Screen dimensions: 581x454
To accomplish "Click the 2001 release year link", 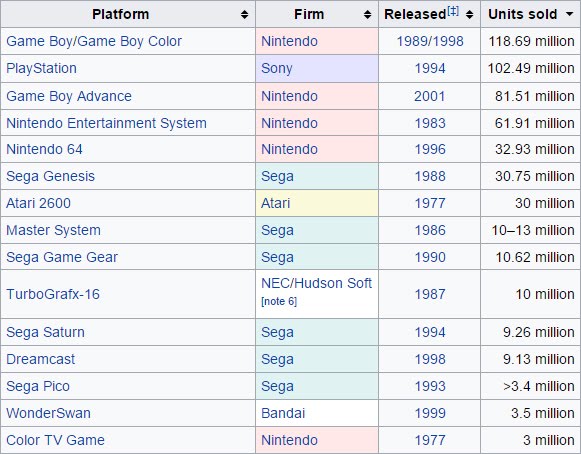I will 430,96.
